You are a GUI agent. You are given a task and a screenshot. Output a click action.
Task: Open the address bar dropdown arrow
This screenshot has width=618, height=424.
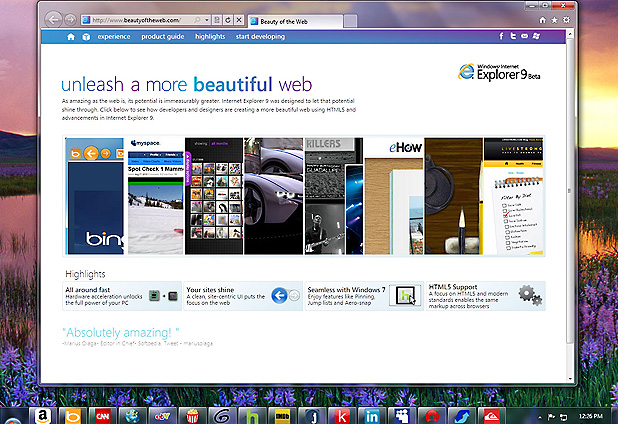pyautogui.click(x=207, y=20)
